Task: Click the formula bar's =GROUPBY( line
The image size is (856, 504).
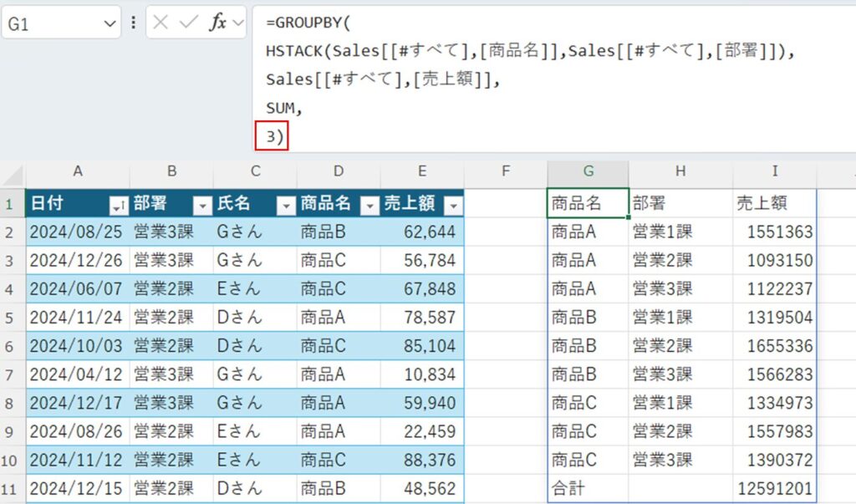Action: 308,23
